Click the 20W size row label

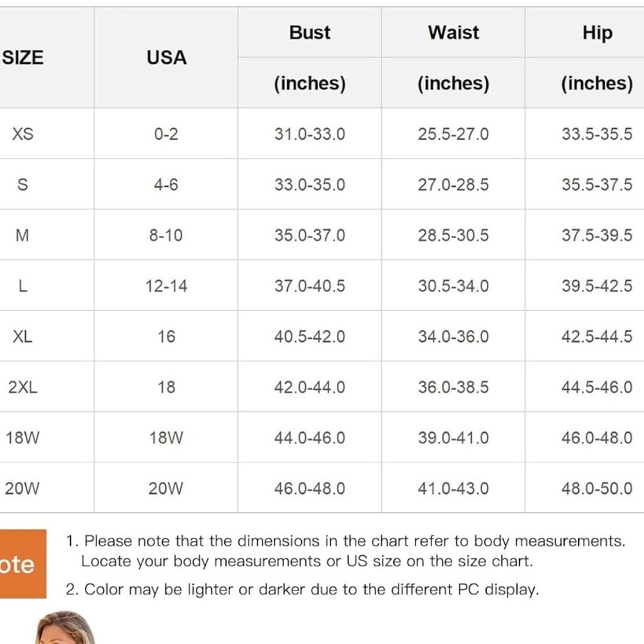(x=22, y=488)
